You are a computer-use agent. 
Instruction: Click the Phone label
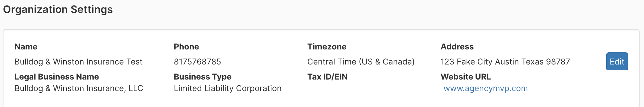[x=186, y=47]
